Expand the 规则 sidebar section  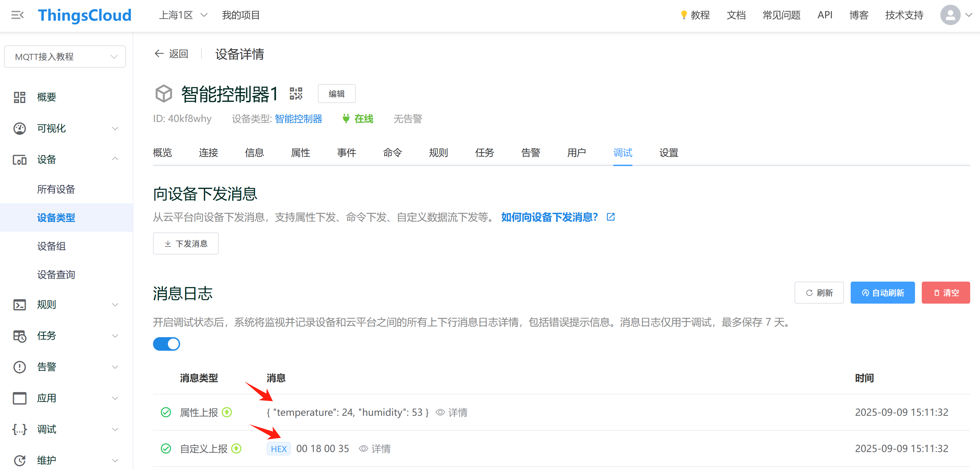click(115, 305)
